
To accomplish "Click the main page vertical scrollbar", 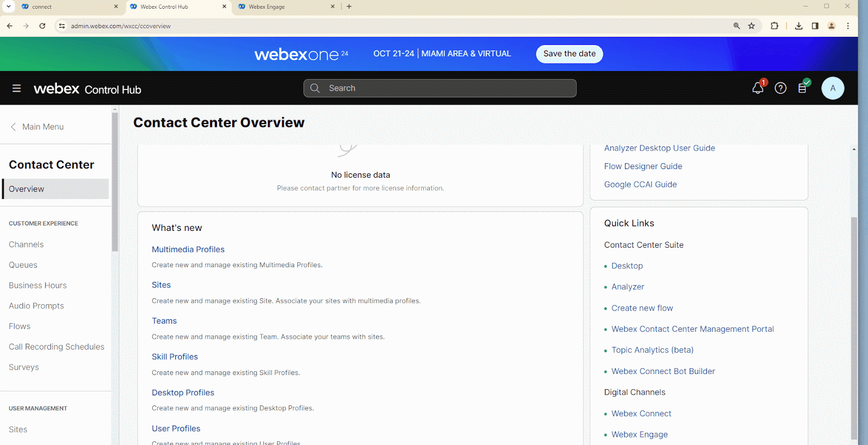I will (x=854, y=328).
